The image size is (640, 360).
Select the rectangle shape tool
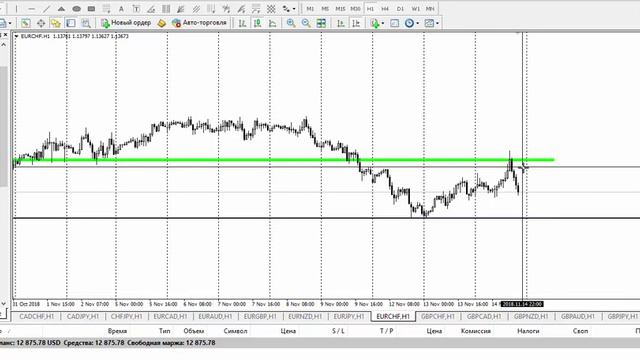[91, 9]
